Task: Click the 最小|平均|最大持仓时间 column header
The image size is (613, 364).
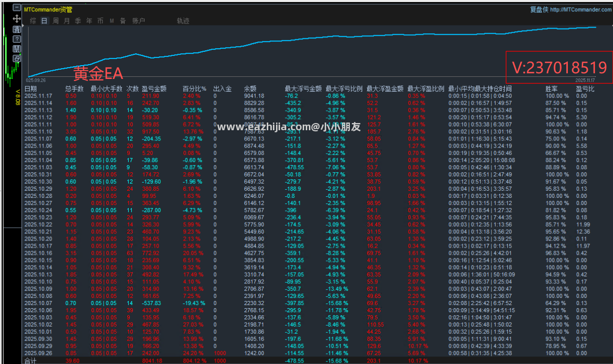Action: click(480, 89)
